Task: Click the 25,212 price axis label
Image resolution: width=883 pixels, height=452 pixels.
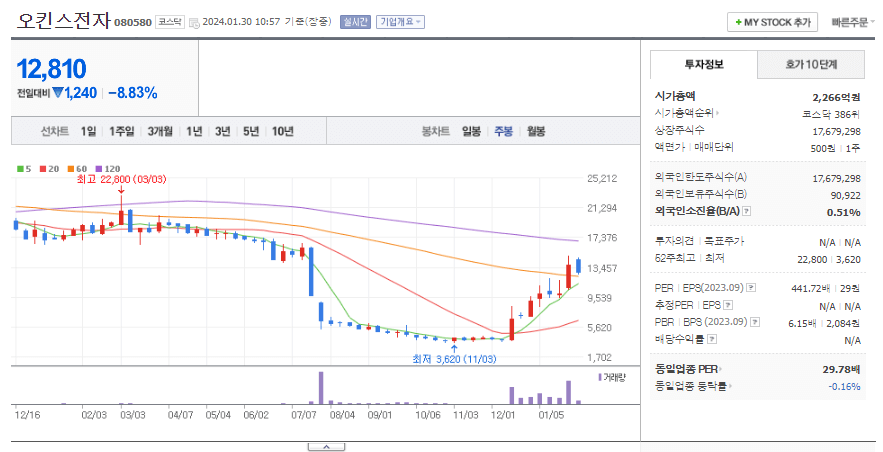Action: (x=602, y=179)
